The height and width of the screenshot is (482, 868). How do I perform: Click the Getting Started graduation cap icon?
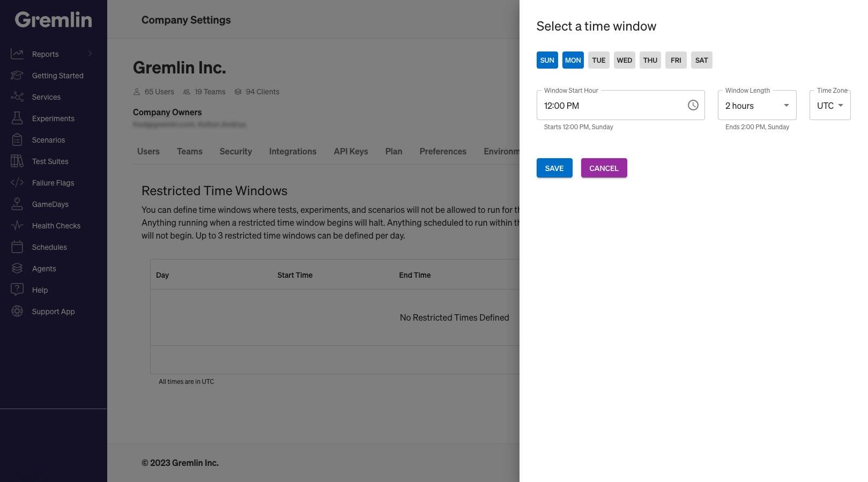click(x=17, y=76)
